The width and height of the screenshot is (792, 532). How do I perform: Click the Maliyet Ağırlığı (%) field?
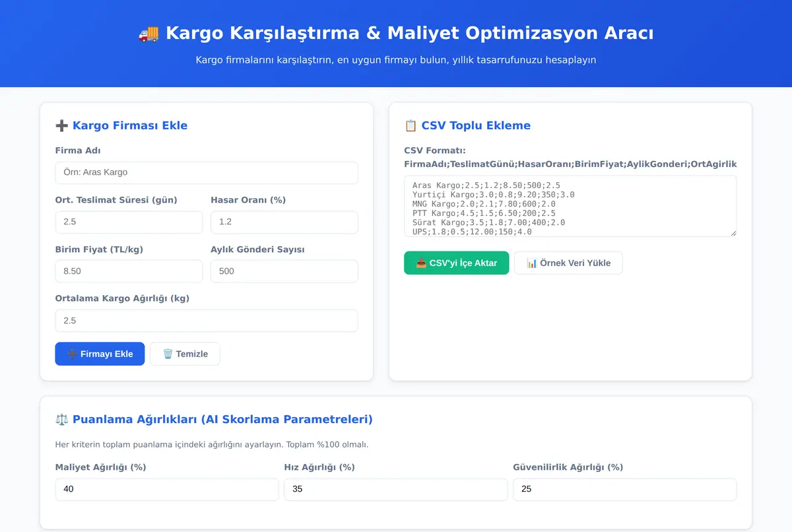click(167, 490)
